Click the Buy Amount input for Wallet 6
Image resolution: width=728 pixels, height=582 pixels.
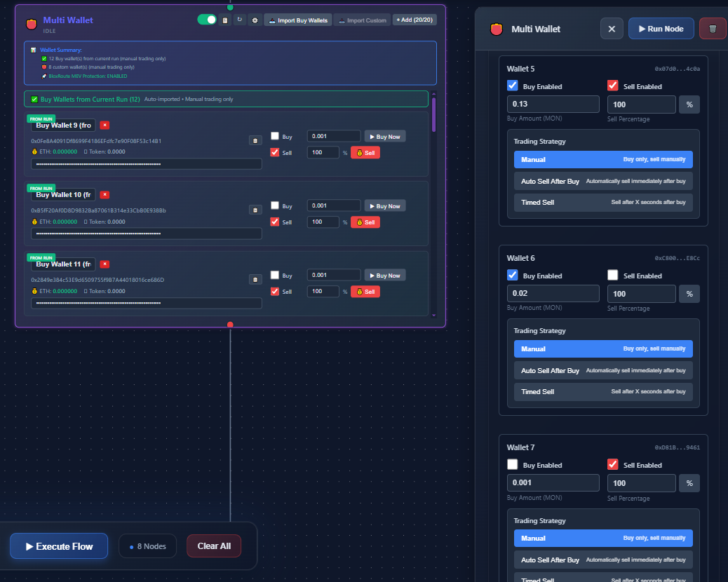(x=553, y=293)
